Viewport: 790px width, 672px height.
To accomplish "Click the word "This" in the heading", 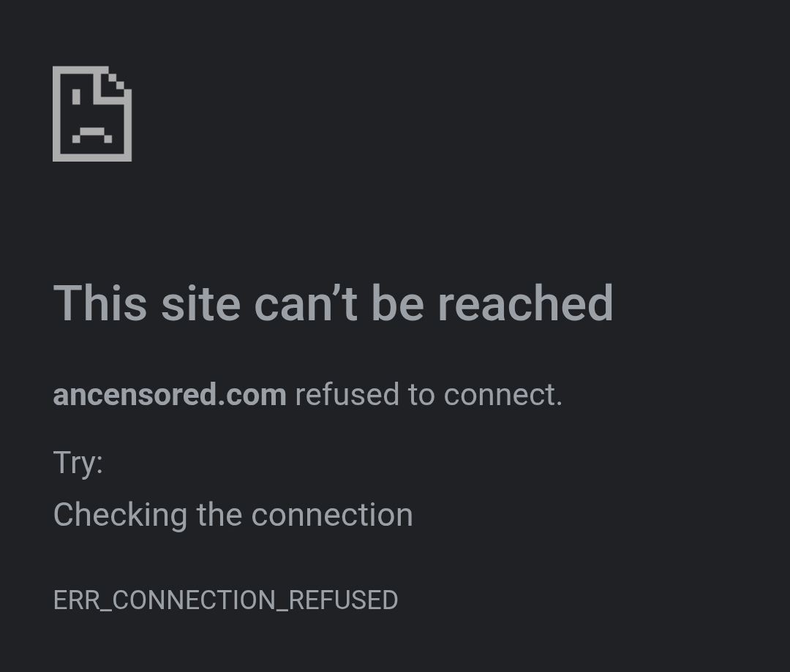I will [x=100, y=303].
